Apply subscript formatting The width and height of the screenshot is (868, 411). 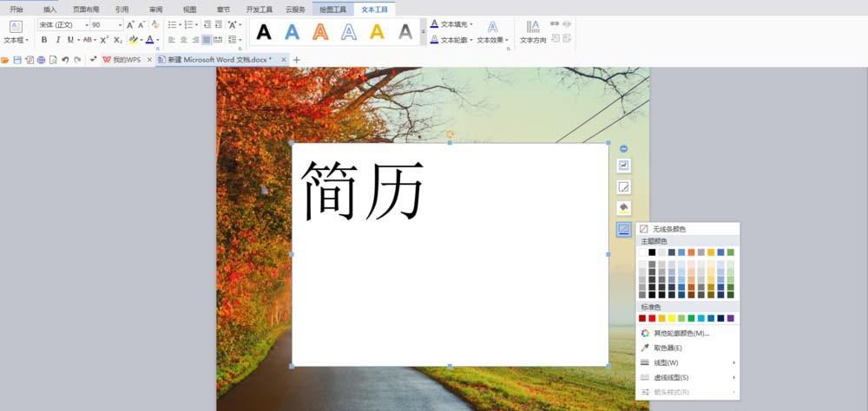pyautogui.click(x=118, y=40)
